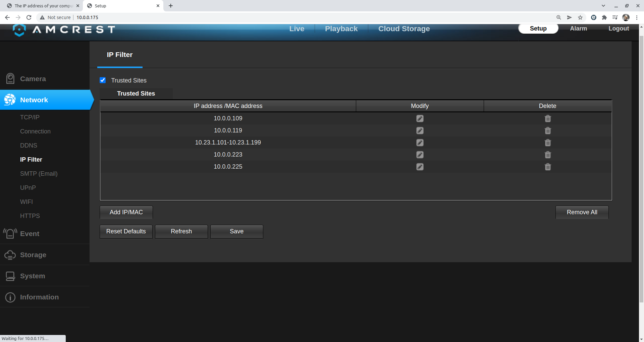Open the browser extensions puzzle icon

604,17
